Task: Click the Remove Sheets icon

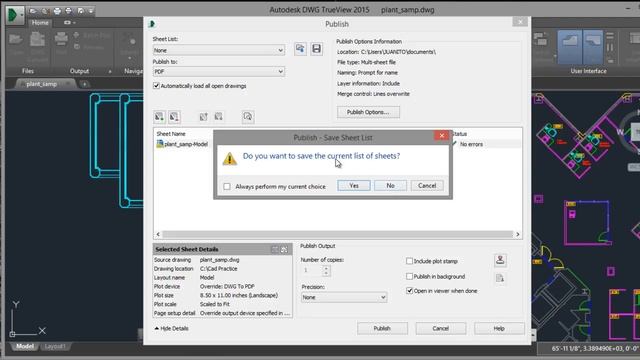Action: tap(174, 117)
